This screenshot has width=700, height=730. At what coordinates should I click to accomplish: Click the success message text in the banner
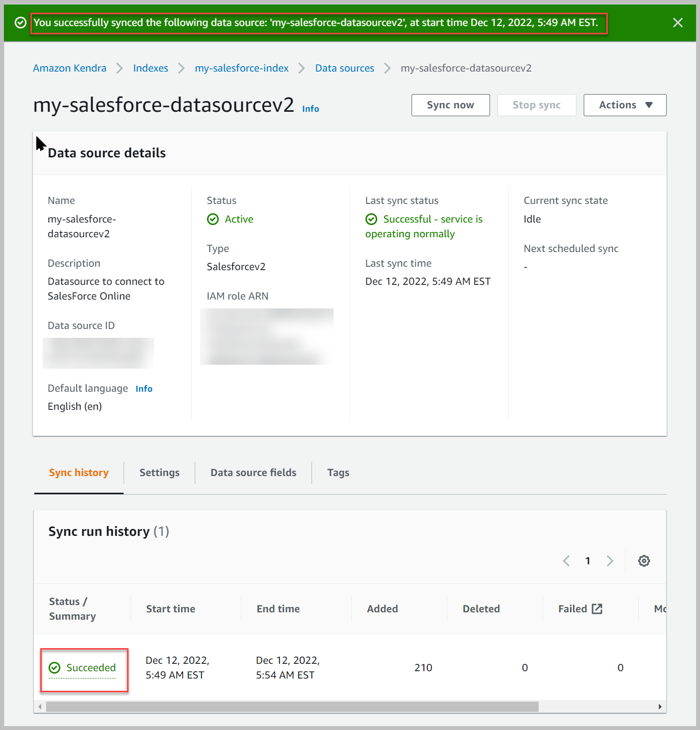(316, 23)
